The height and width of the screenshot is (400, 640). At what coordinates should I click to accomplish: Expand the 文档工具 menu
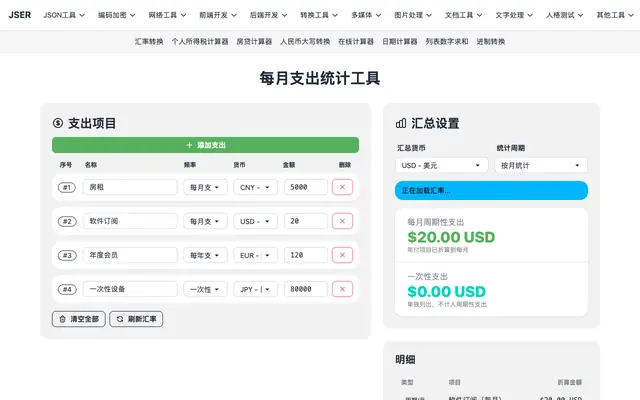(463, 15)
